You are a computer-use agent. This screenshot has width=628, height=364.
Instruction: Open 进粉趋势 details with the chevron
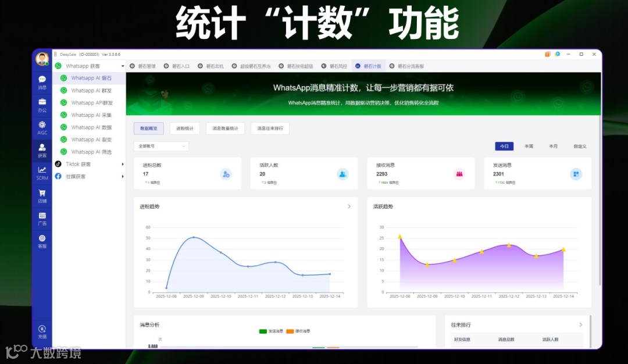(349, 206)
